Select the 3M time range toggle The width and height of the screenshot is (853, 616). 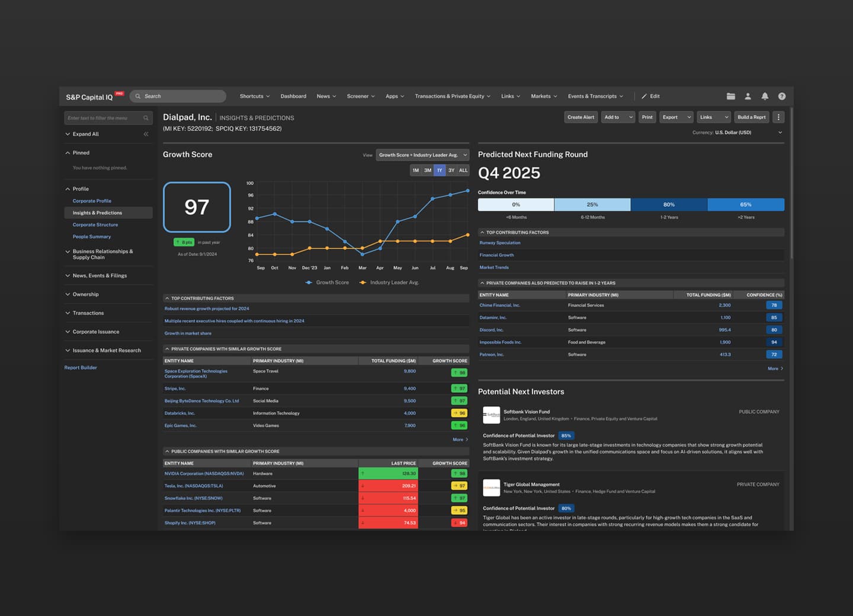tap(428, 170)
